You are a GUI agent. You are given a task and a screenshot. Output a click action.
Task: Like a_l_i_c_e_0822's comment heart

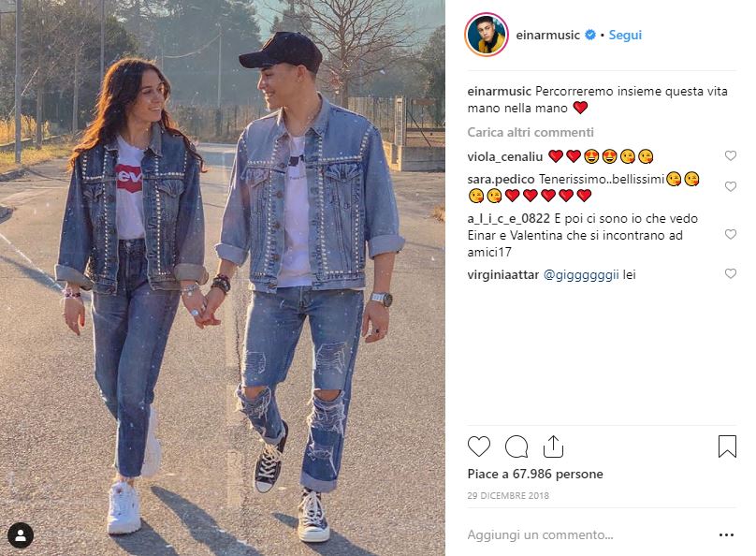pos(731,234)
